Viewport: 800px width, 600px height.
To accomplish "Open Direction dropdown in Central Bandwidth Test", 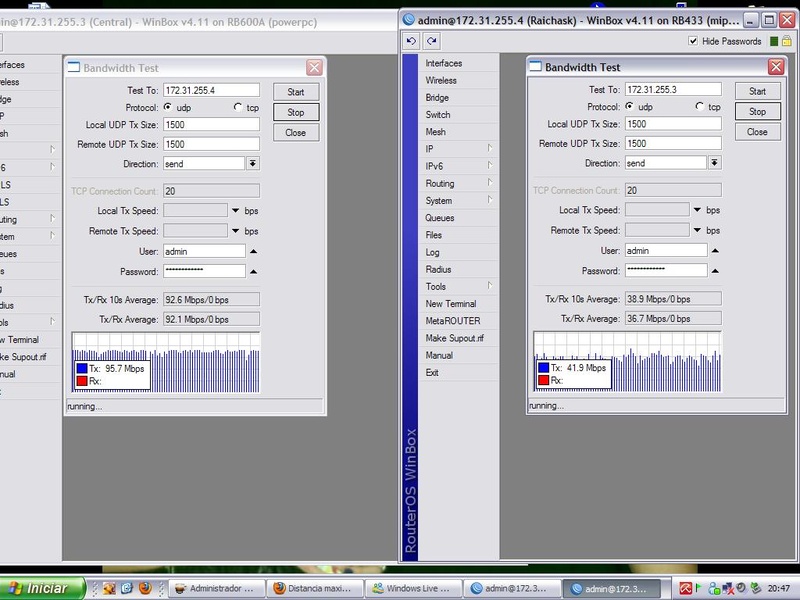I will coord(253,163).
